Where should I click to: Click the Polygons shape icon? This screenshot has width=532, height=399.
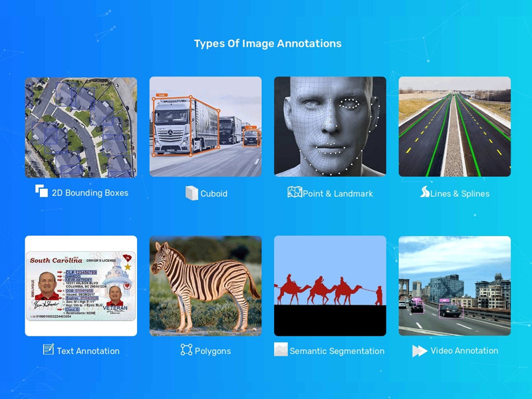point(186,350)
